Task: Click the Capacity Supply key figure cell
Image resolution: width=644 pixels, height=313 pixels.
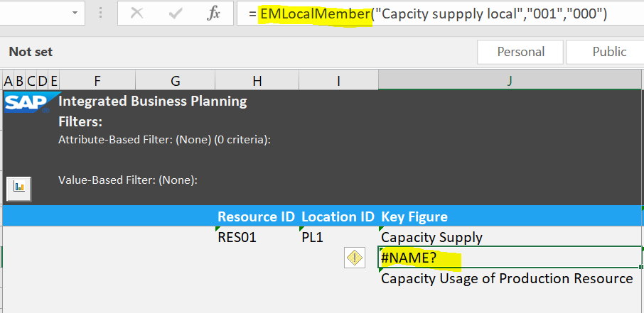Action: tap(509, 237)
